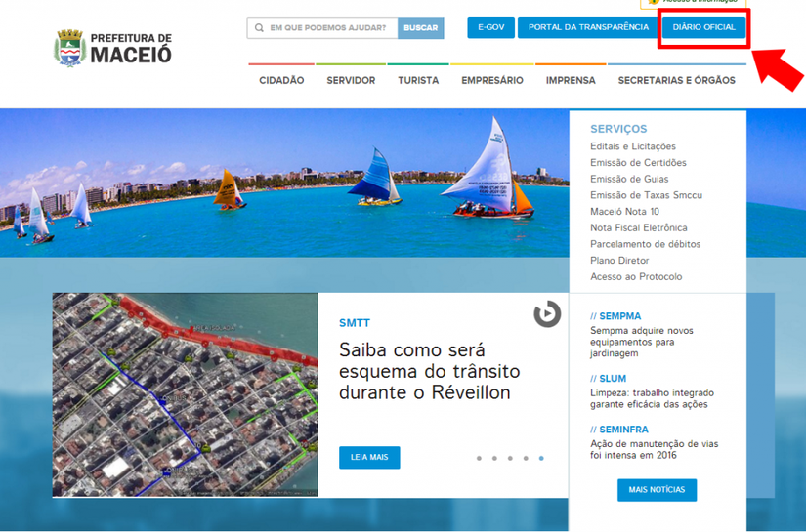Go to second carousel slide dot
806x532 pixels.
pos(494,458)
